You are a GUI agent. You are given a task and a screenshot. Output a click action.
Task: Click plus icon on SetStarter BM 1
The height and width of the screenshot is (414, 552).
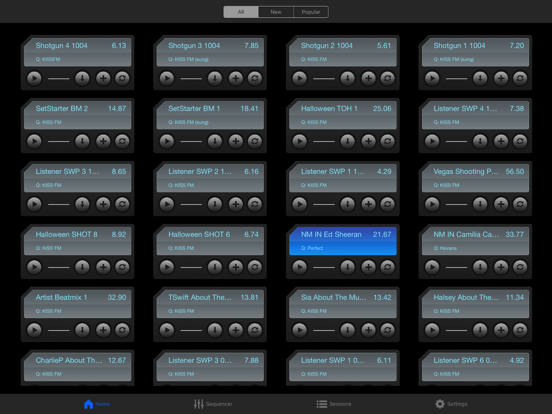pos(236,141)
